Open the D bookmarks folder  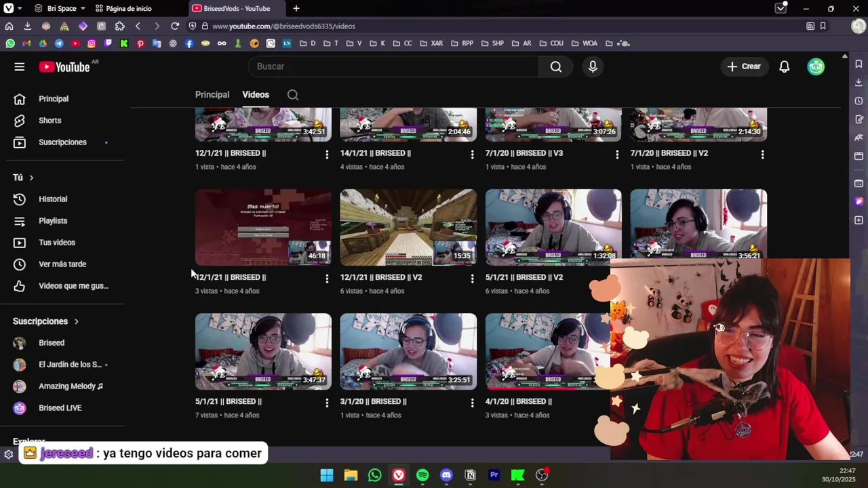pos(307,43)
